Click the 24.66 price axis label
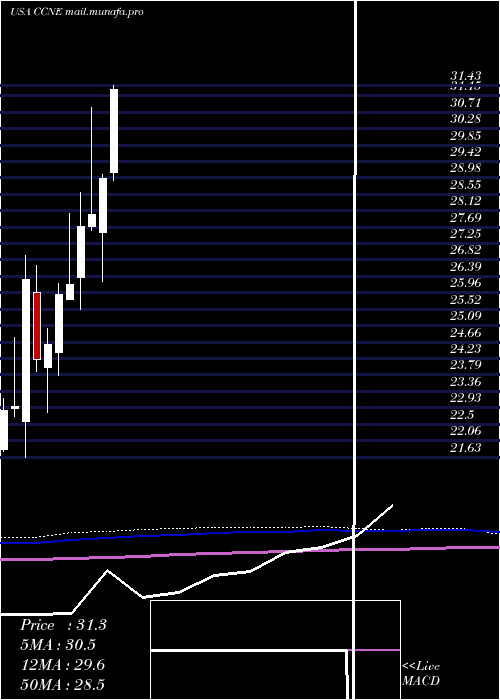500x700 pixels. tap(466, 333)
